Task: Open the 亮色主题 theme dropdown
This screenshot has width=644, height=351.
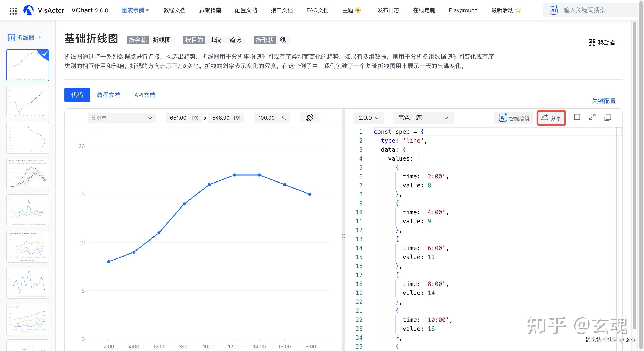Action: pyautogui.click(x=423, y=117)
